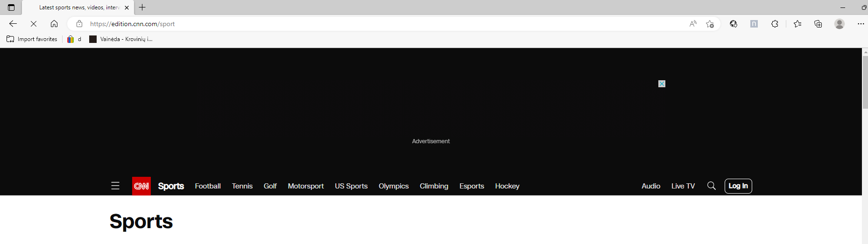Expand Settings and more menu

pyautogui.click(x=861, y=24)
